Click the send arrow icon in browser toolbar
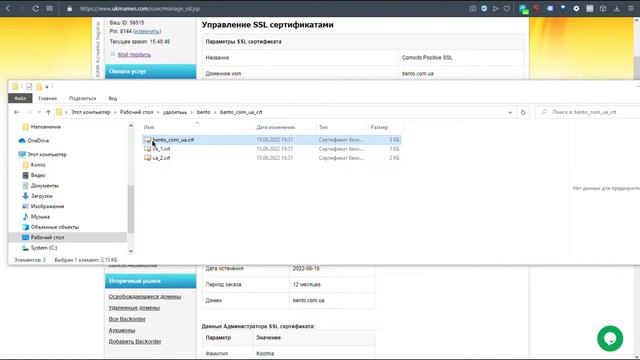Viewport: 640px width, 360px height. coord(496,8)
